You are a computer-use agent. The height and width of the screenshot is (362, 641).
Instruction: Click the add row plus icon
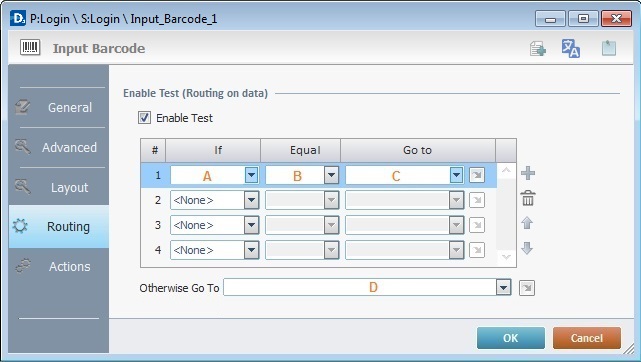pyautogui.click(x=528, y=173)
